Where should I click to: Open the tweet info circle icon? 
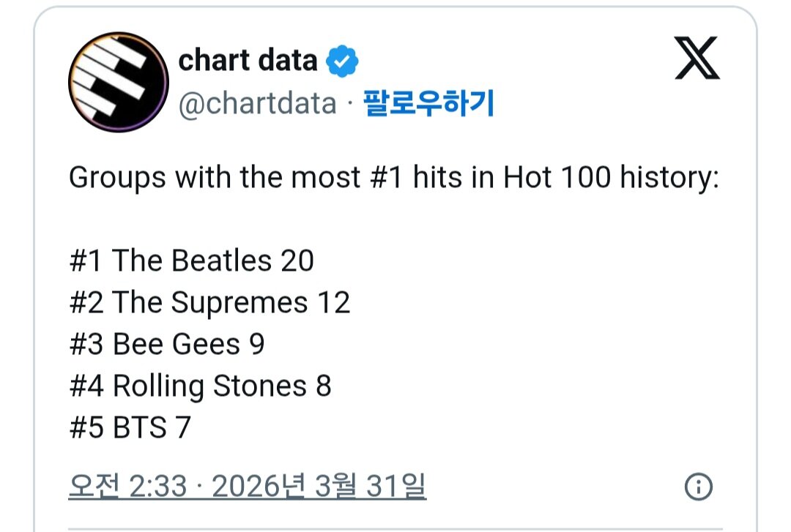698,487
